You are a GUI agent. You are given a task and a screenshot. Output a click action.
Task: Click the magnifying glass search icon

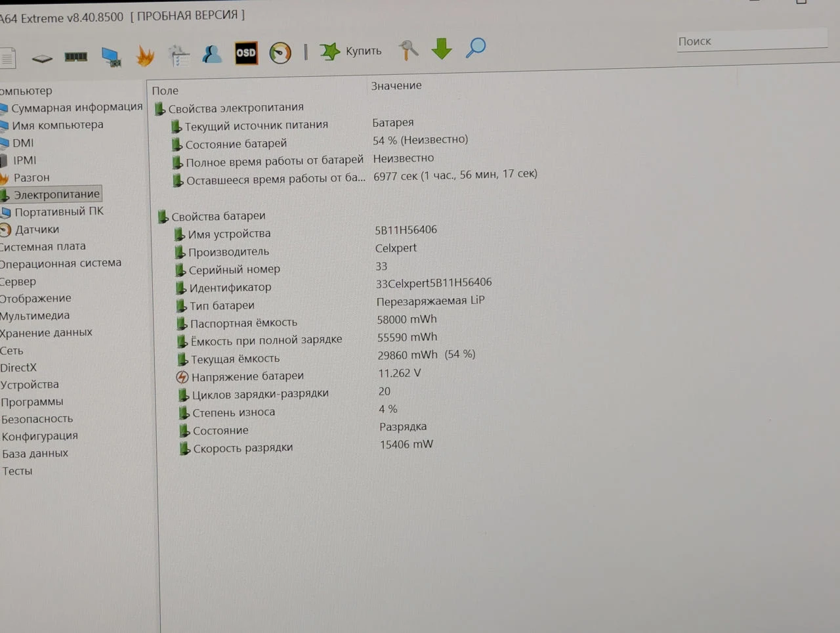(x=476, y=47)
